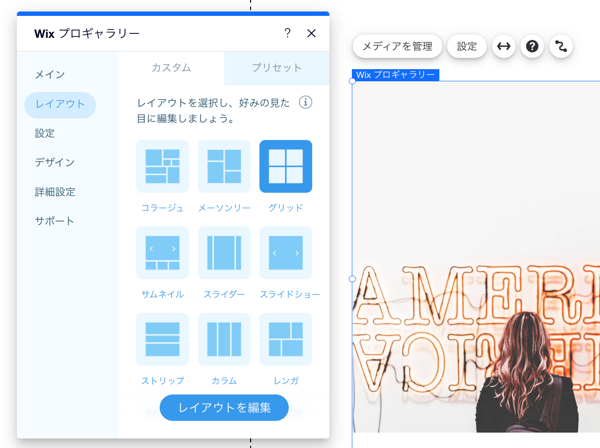The height and width of the screenshot is (448, 600).
Task: Select the コラージュ (Collage) layout icon
Action: click(x=163, y=166)
